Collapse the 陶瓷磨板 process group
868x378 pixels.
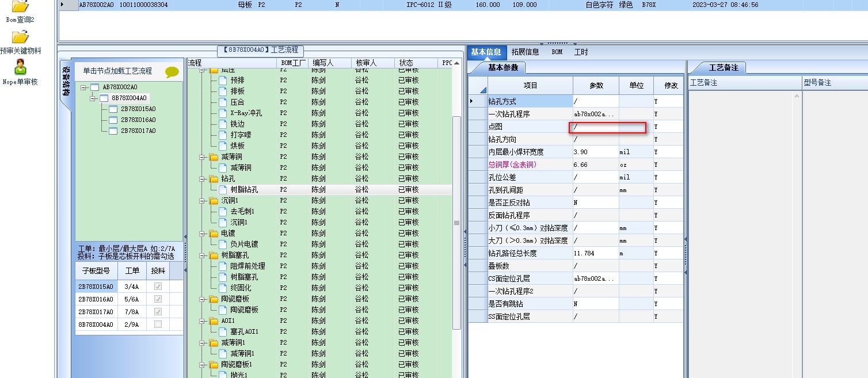click(203, 299)
